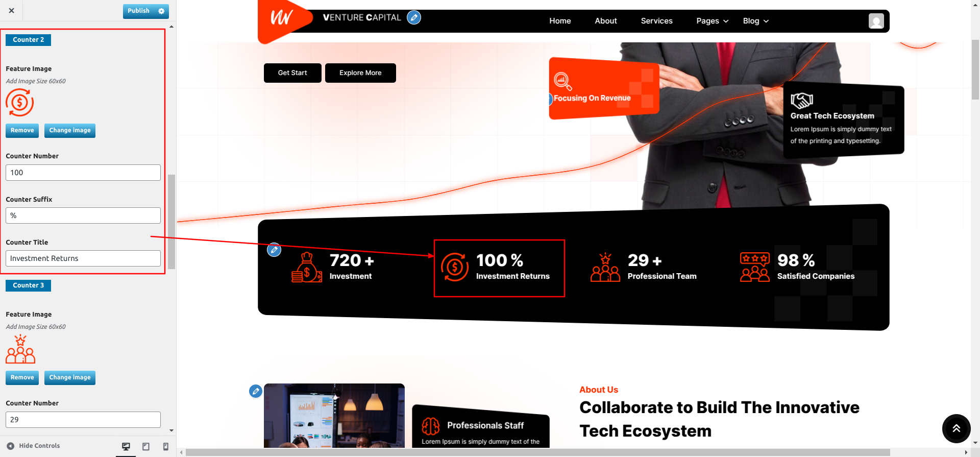The height and width of the screenshot is (457, 980).
Task: Expand the Pages dropdown menu
Action: tap(712, 21)
